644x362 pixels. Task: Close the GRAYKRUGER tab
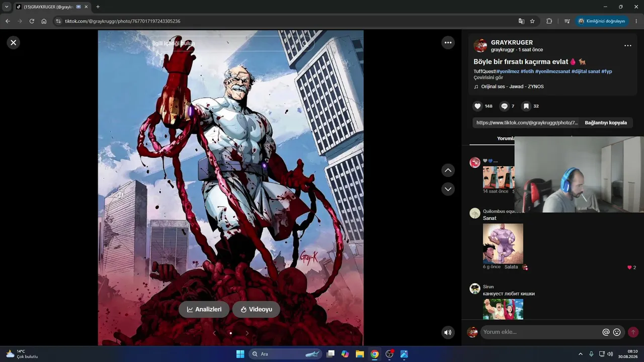[x=86, y=7]
